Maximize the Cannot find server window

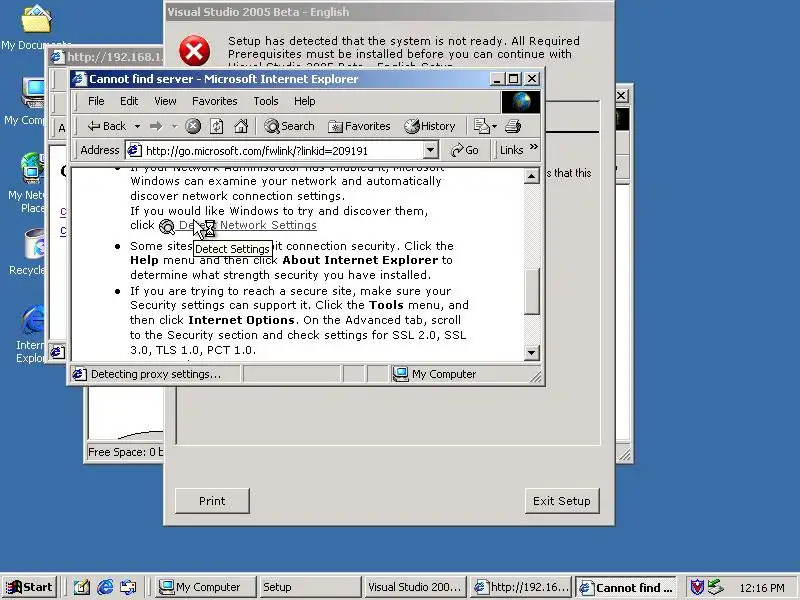(513, 79)
